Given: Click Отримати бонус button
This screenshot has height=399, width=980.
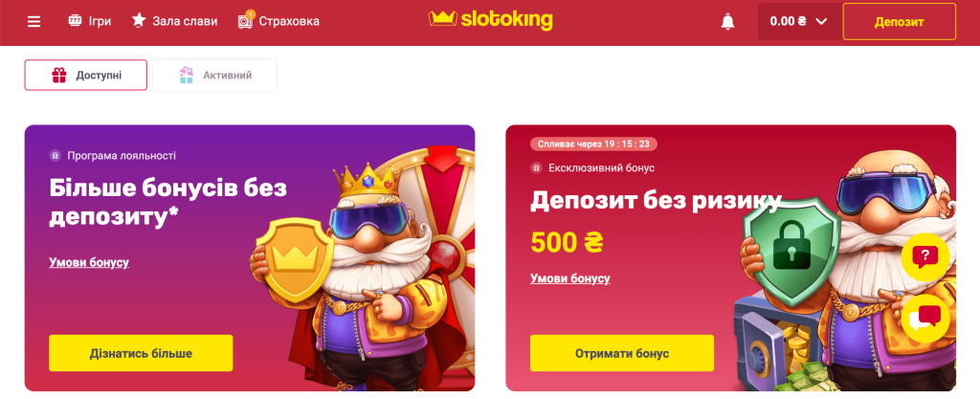Looking at the screenshot, I should click(x=622, y=353).
